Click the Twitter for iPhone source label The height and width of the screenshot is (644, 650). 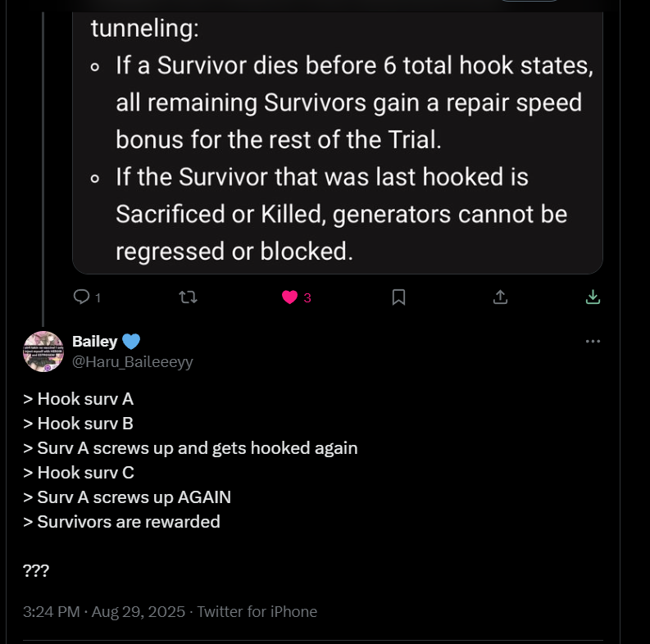257,611
